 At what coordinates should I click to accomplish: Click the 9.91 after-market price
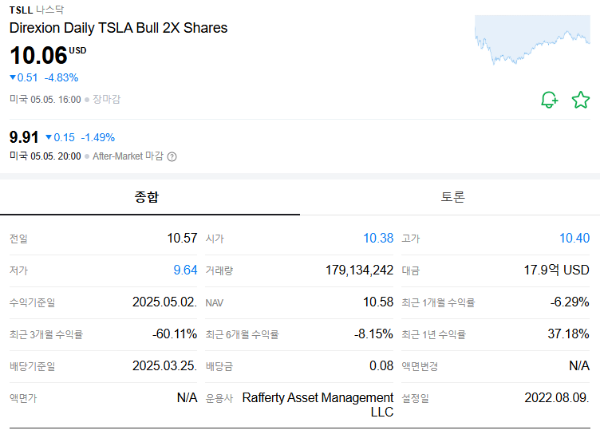point(24,137)
